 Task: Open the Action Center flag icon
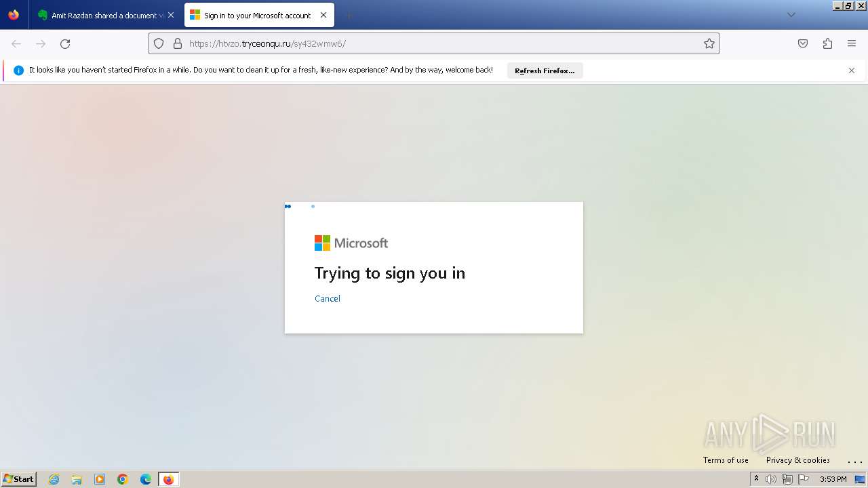(x=804, y=479)
